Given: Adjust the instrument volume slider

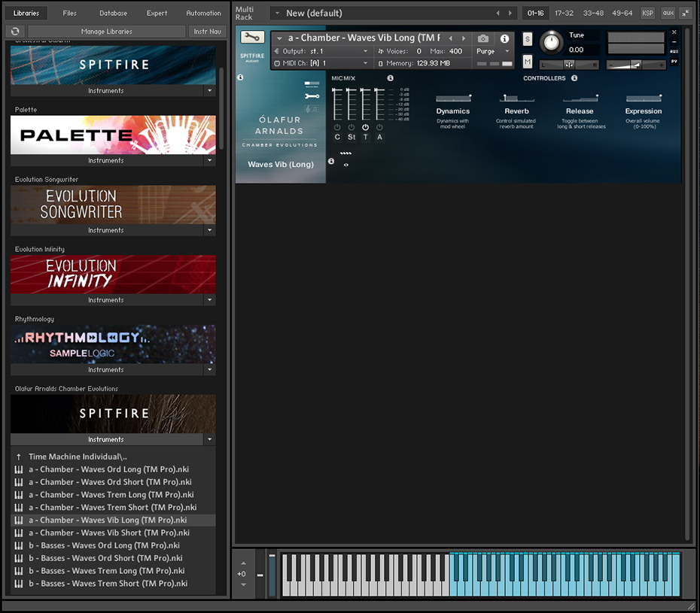Looking at the screenshot, I should pos(636,65).
